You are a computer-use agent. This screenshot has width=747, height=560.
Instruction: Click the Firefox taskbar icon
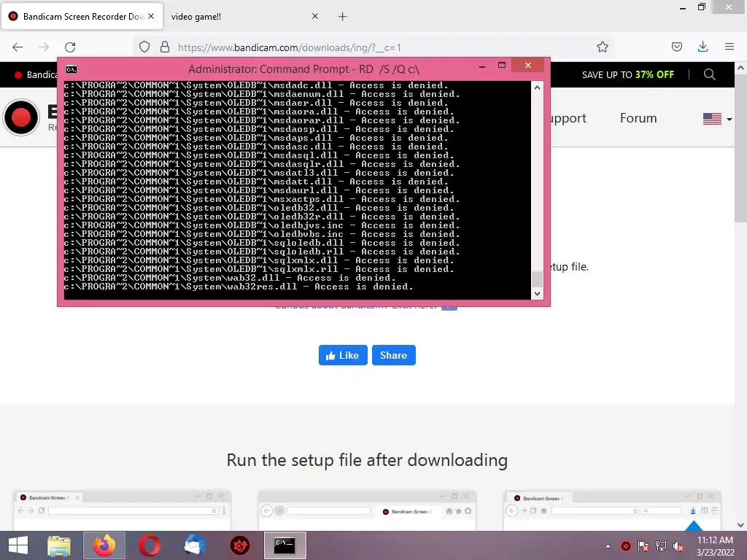coord(104,545)
